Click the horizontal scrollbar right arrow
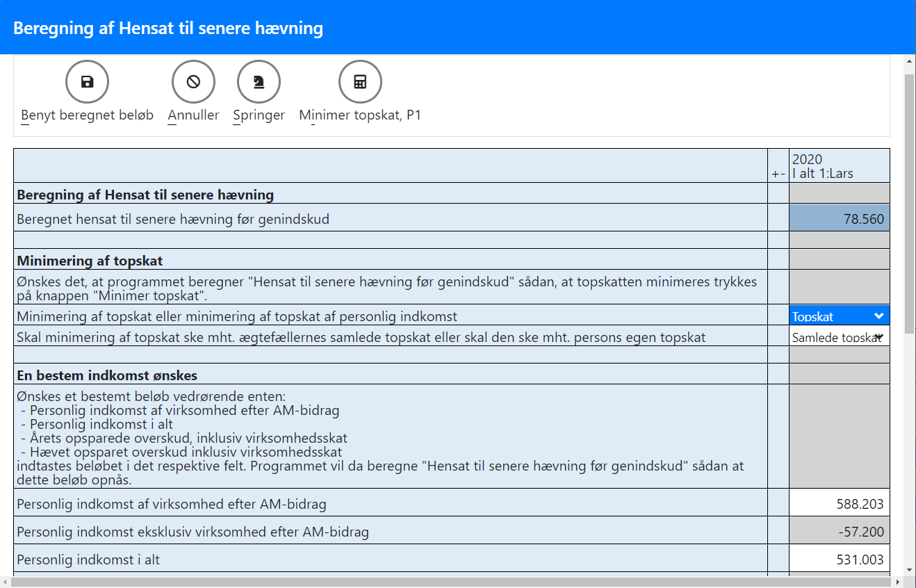The width and height of the screenshot is (916, 588). point(897,582)
